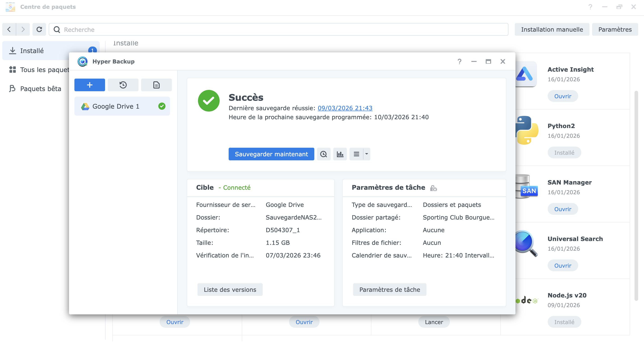This screenshot has height=346, width=644.
Task: Open Liste des versions
Action: click(230, 289)
